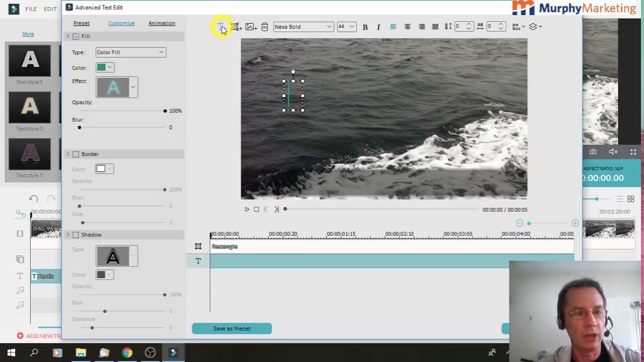Click snapshot camera icon in main preview
The image size is (644, 362).
(x=593, y=152)
